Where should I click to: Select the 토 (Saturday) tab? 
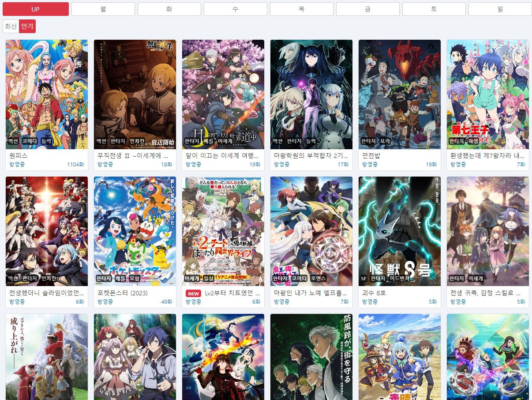point(434,9)
